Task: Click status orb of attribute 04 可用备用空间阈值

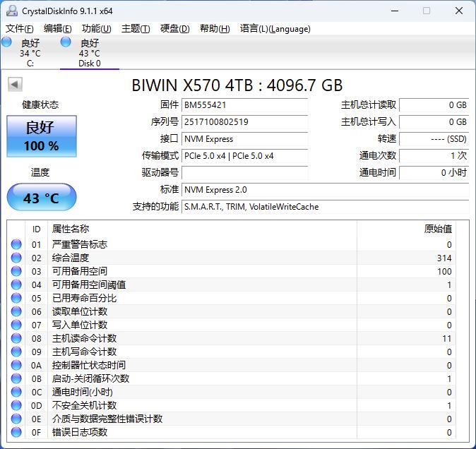Action: pyautogui.click(x=16, y=285)
